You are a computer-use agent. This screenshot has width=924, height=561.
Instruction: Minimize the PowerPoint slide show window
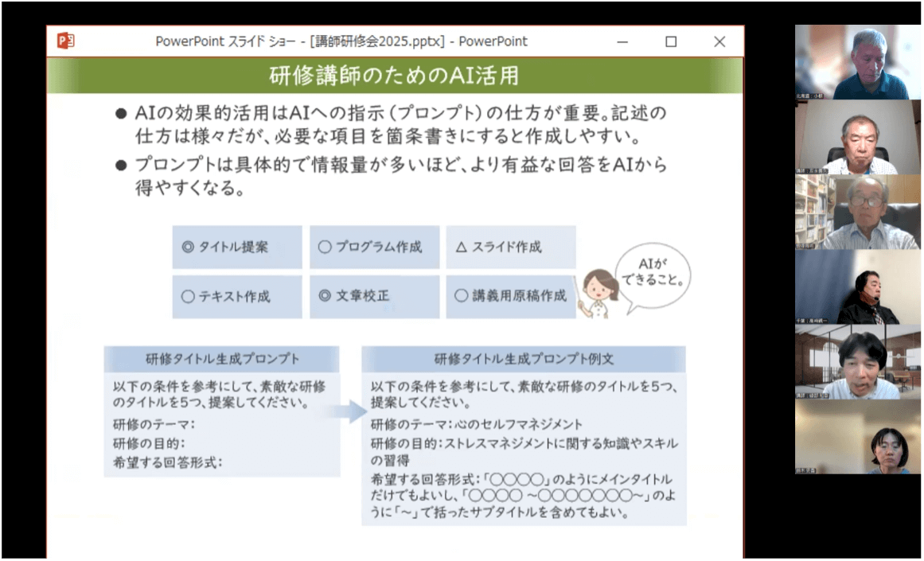(623, 41)
